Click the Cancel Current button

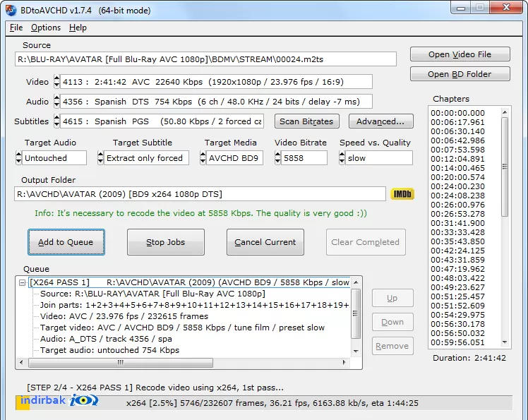coord(265,242)
